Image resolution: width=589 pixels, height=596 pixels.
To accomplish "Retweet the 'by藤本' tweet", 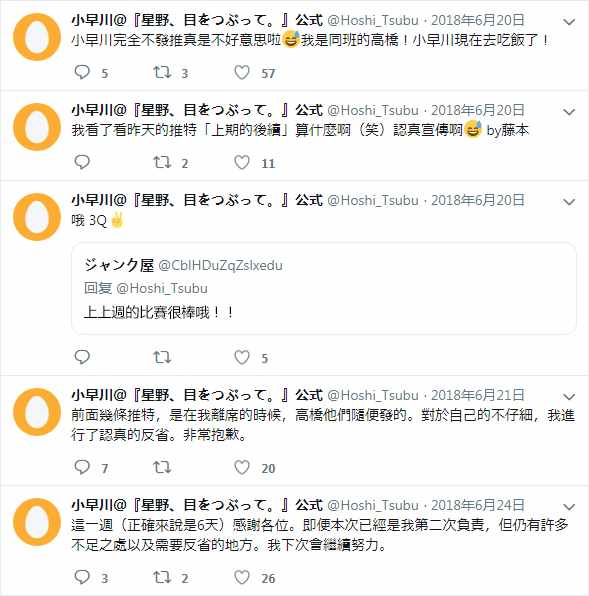I will 162,162.
